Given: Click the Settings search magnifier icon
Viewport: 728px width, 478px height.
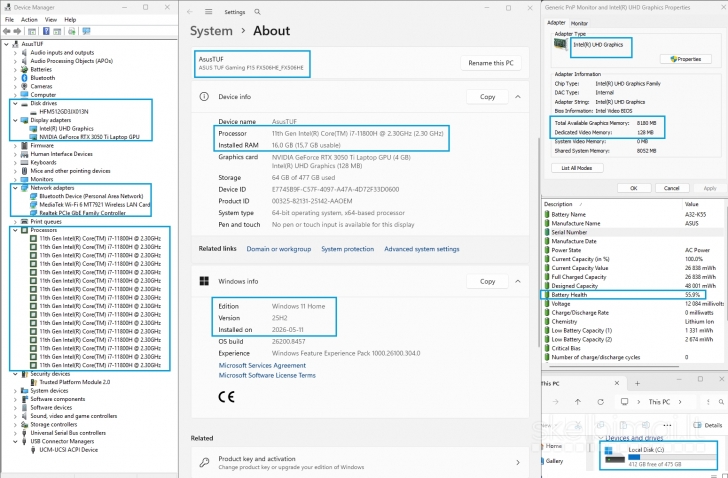Looking at the screenshot, I should coord(257,12).
